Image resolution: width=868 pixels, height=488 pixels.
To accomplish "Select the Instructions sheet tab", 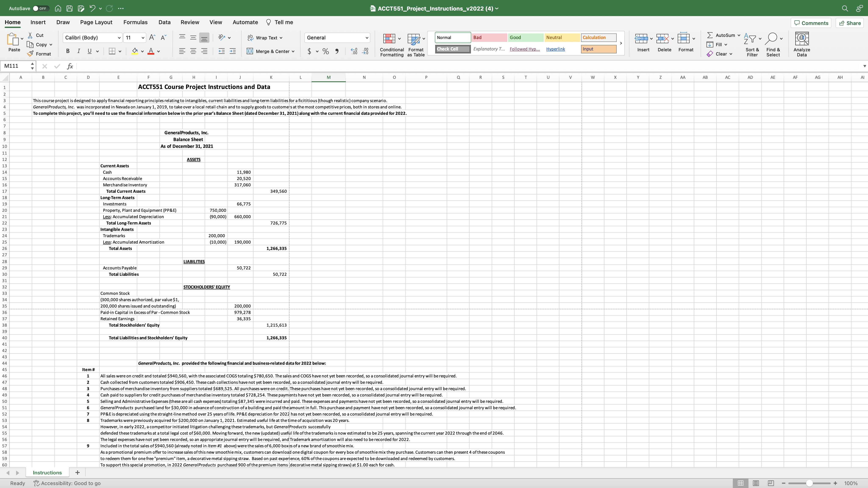I will (47, 473).
